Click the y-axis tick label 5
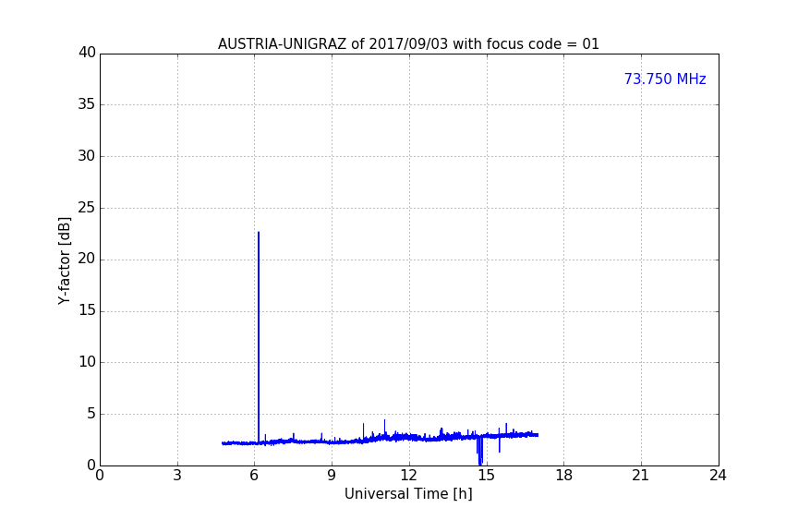Screen dimensions: 798x532 [x=91, y=414]
